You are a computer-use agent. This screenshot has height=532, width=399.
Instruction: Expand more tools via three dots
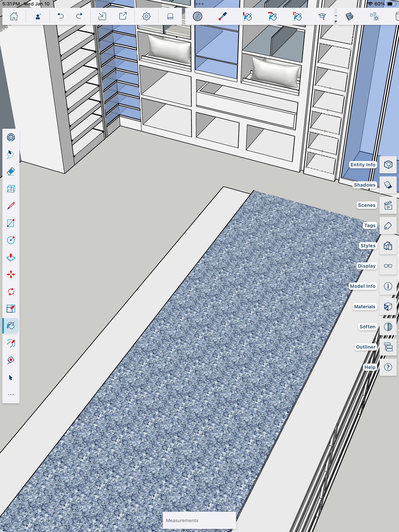pyautogui.click(x=11, y=395)
